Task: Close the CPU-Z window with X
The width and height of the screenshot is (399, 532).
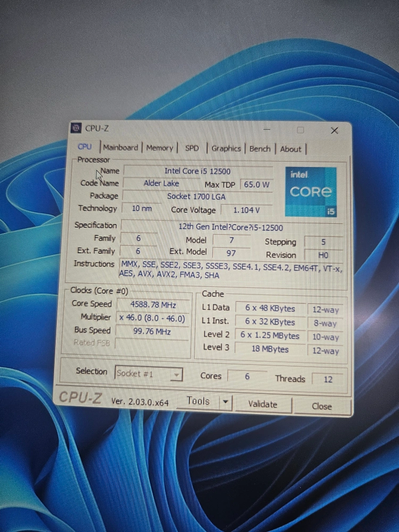Action: (334, 131)
